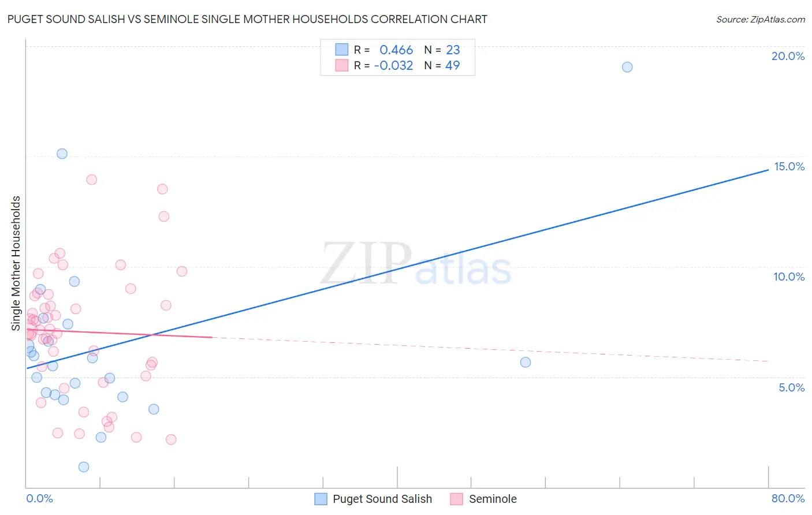Click the isolated blue point near 5.5%
Image resolution: width=812 pixels, height=515 pixels.
point(526,363)
